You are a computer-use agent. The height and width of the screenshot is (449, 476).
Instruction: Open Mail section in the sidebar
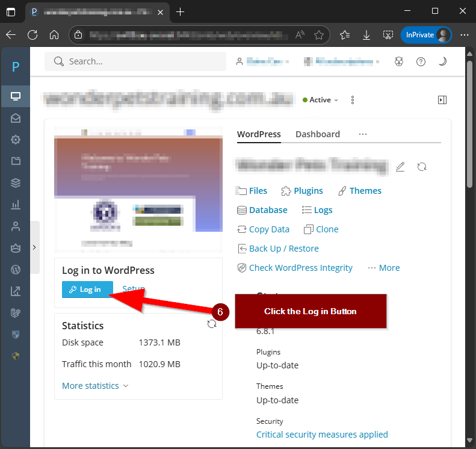pyautogui.click(x=16, y=118)
